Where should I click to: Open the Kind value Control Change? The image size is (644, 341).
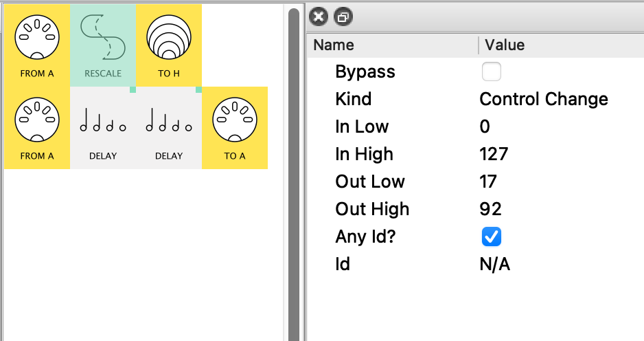pyautogui.click(x=543, y=99)
